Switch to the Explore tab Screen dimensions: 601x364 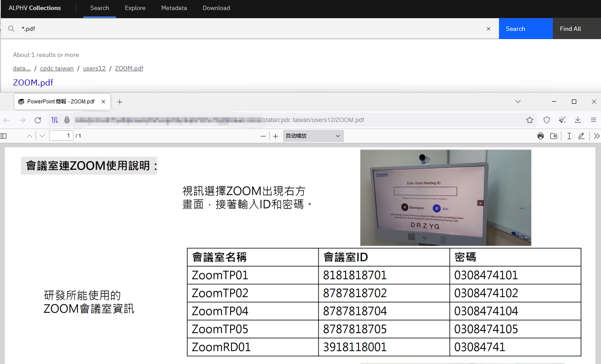[x=135, y=8]
